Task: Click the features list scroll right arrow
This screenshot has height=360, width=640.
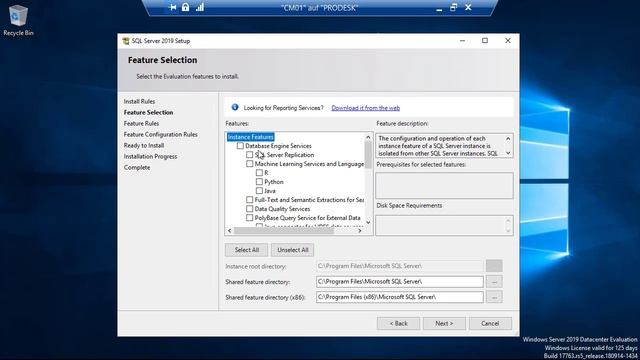Action: coord(360,231)
